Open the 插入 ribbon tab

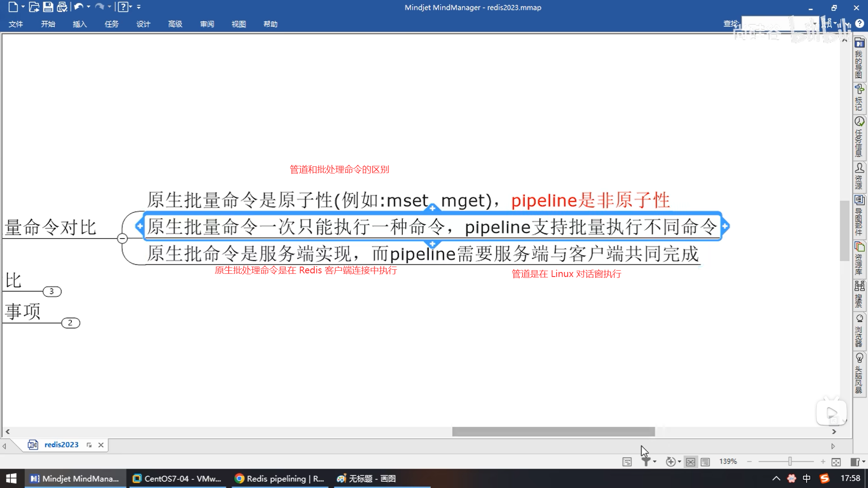[x=80, y=24]
